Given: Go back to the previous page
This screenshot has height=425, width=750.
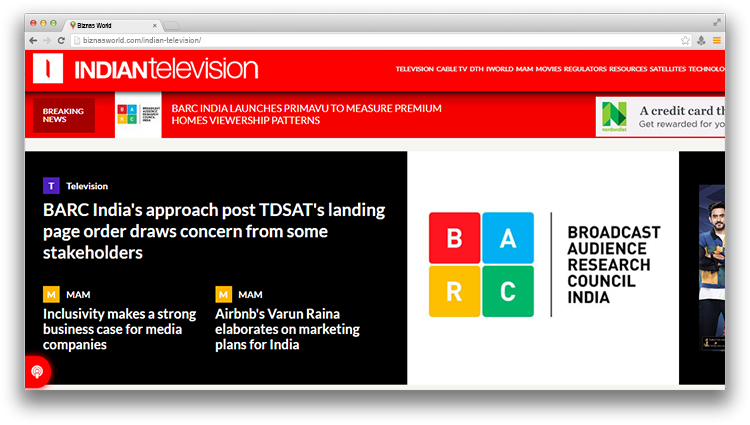Looking at the screenshot, I should pyautogui.click(x=33, y=40).
